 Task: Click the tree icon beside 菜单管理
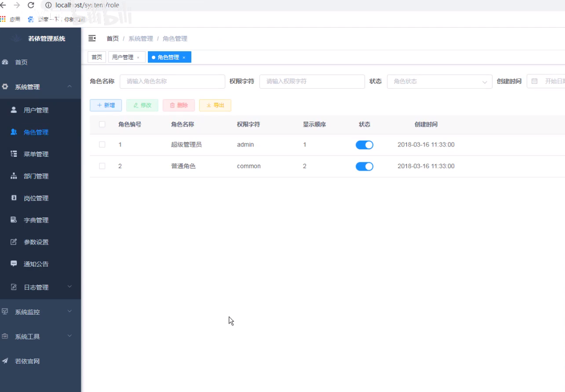click(14, 154)
